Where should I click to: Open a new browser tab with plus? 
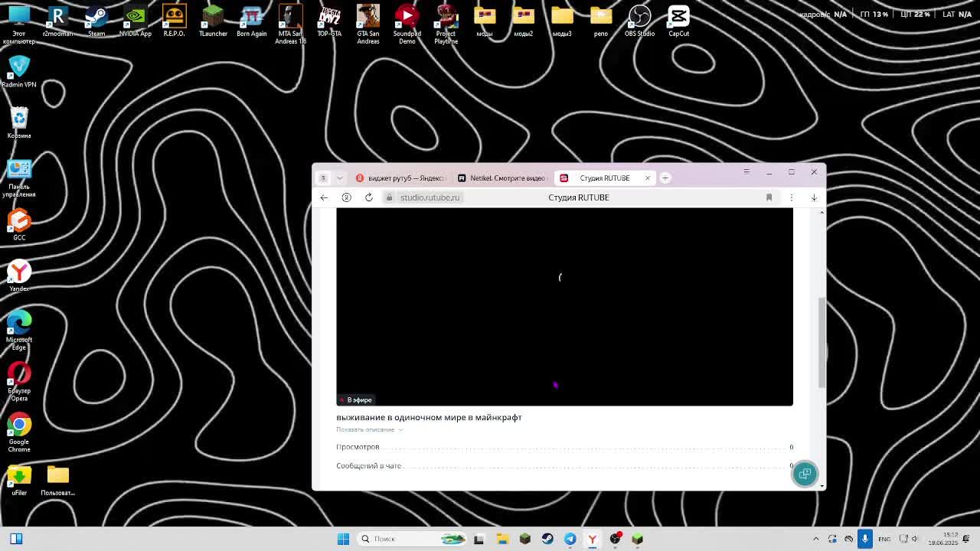pyautogui.click(x=665, y=178)
